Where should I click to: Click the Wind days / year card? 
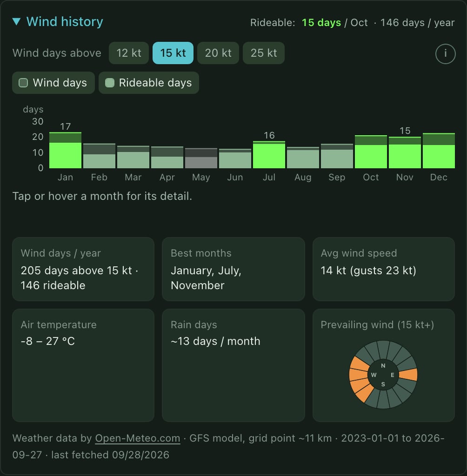point(83,269)
